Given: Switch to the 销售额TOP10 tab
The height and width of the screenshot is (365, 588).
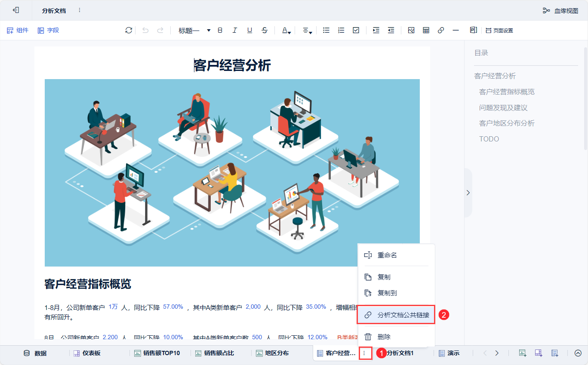Looking at the screenshot, I should pyautogui.click(x=157, y=353).
